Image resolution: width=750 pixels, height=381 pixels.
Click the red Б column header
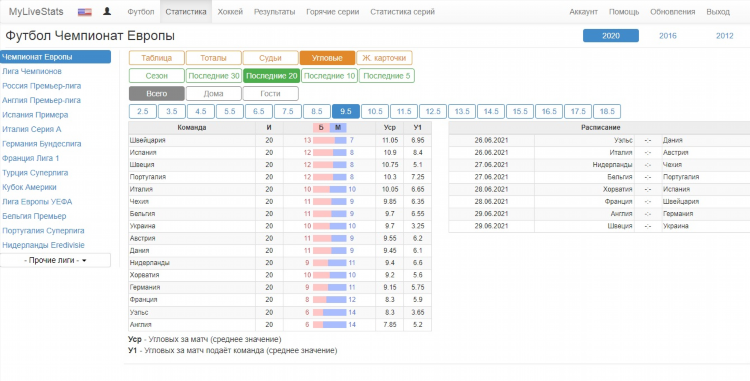click(321, 128)
